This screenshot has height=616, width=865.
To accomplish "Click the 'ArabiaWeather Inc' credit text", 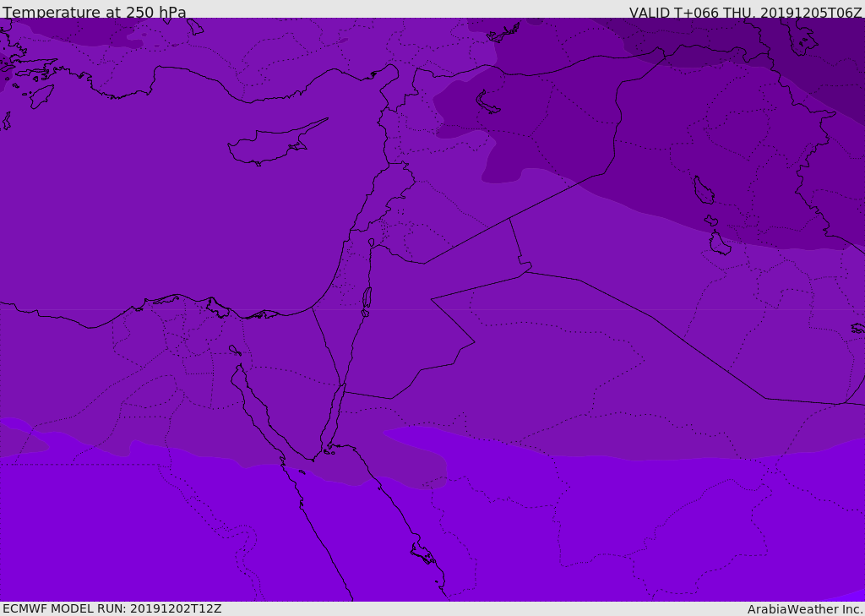I will tap(804, 609).
